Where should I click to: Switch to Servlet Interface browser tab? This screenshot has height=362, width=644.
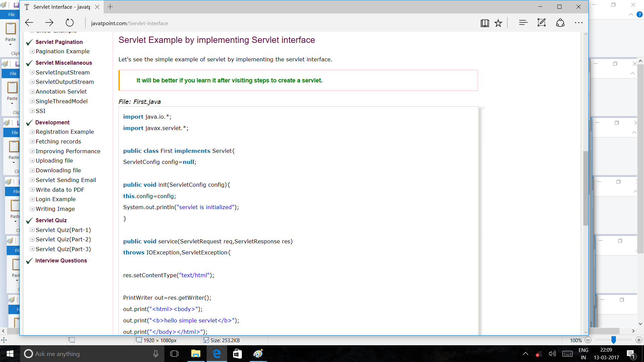point(61,7)
